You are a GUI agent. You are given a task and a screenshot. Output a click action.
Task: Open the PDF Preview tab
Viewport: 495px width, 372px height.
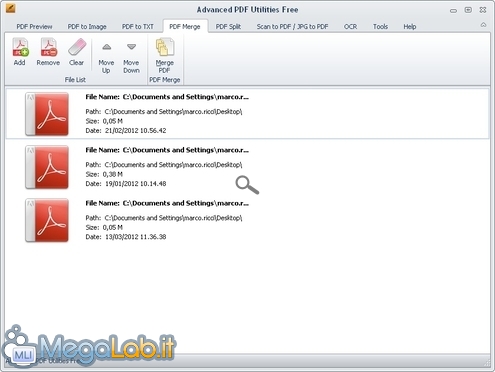34,27
